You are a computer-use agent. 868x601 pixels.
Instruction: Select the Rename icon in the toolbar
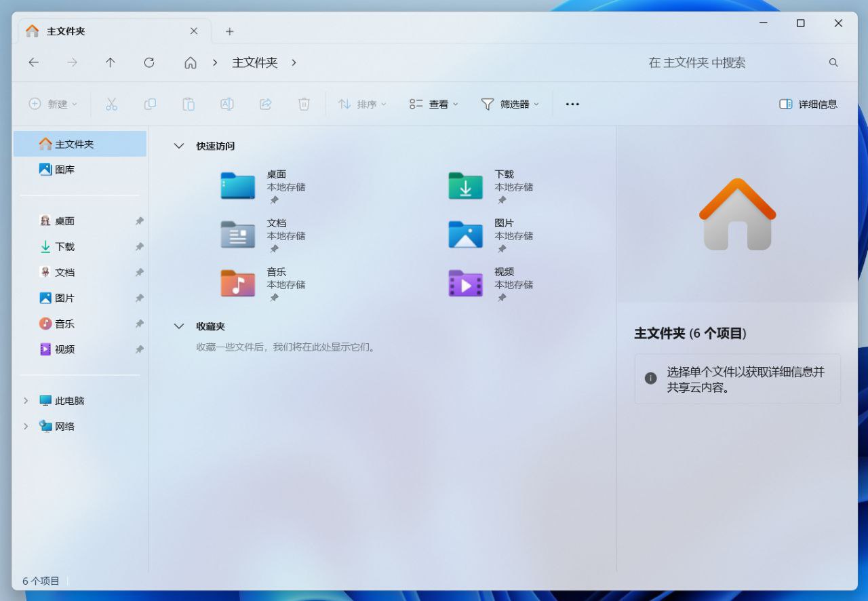(x=226, y=104)
